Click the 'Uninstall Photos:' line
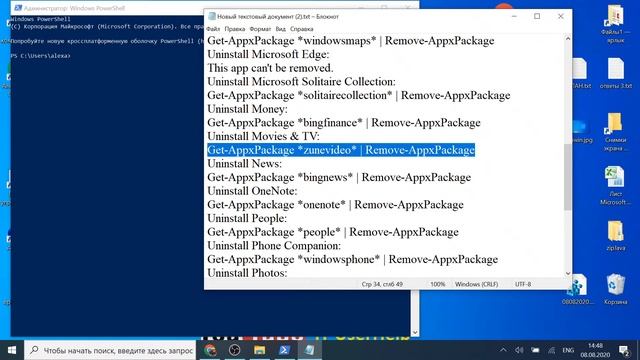Viewport: 640px width, 360px height. (x=247, y=273)
